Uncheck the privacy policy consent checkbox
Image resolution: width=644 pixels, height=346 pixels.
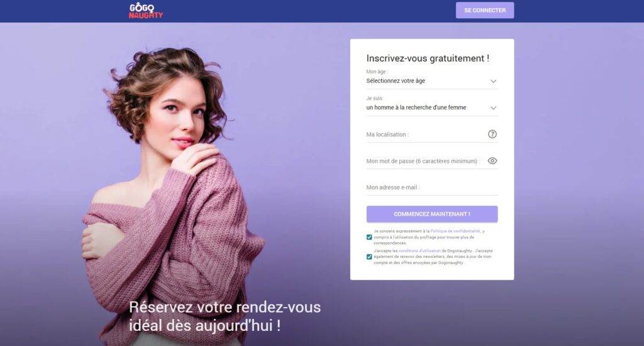coord(369,237)
